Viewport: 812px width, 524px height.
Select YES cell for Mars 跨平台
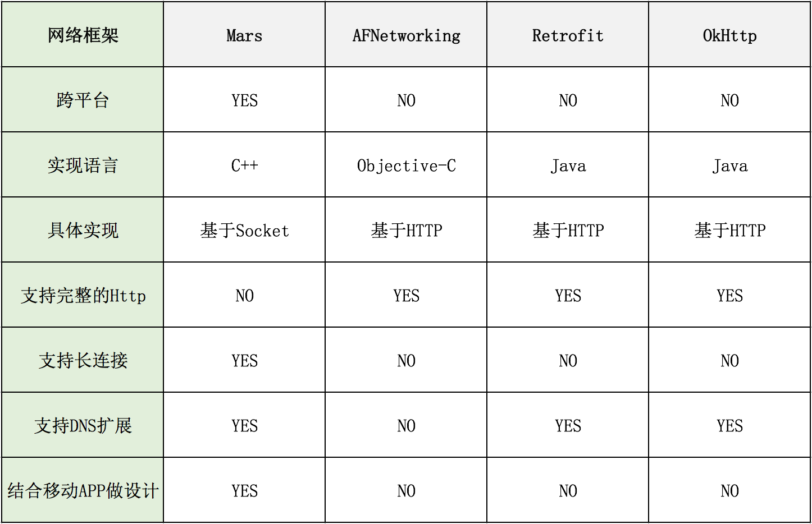[x=244, y=100]
